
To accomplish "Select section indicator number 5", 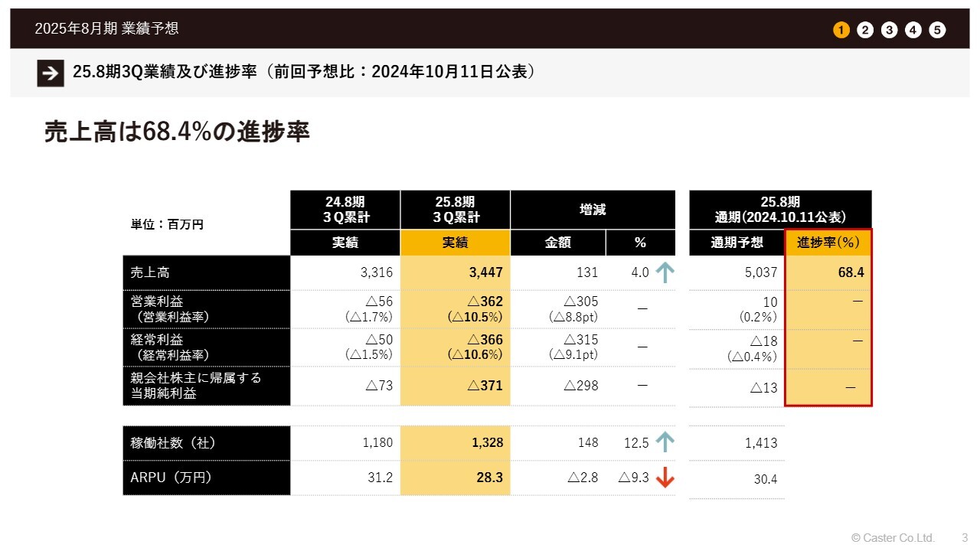I will pyautogui.click(x=937, y=30).
